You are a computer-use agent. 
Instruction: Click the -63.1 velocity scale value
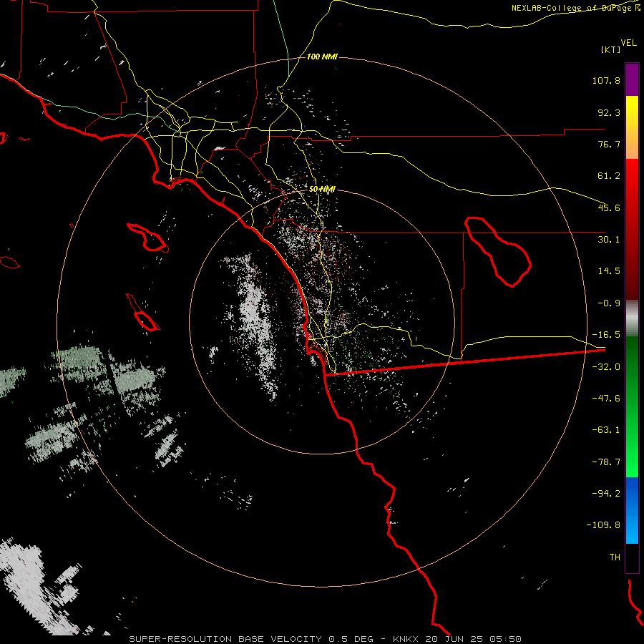coord(606,430)
